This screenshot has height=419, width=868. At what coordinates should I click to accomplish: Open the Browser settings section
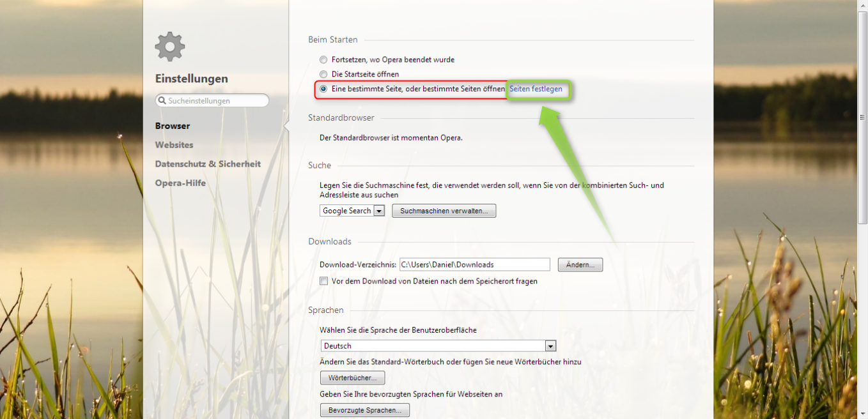point(173,126)
